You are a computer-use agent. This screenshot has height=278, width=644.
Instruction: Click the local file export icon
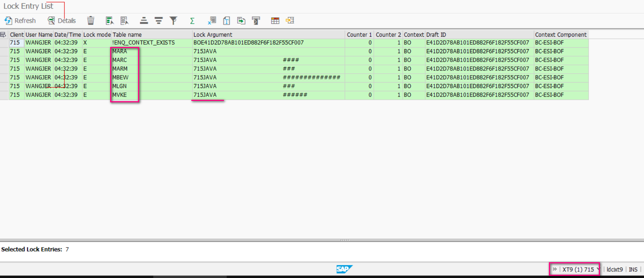[x=241, y=21]
